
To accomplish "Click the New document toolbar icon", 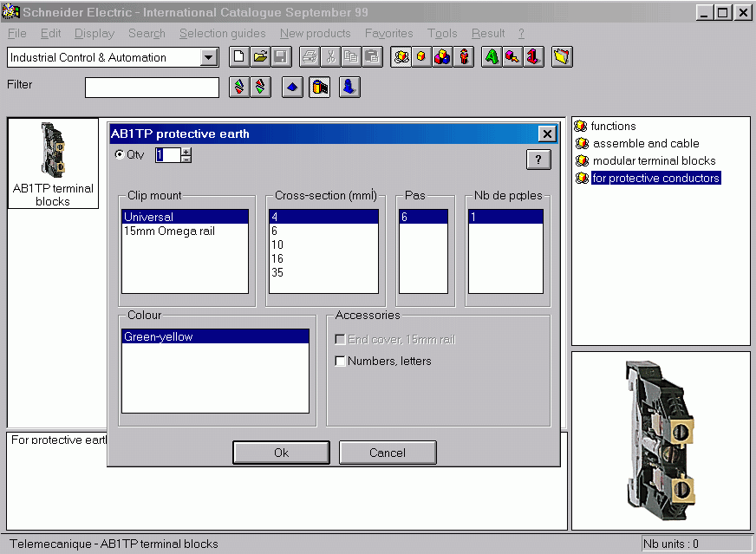I will [238, 57].
